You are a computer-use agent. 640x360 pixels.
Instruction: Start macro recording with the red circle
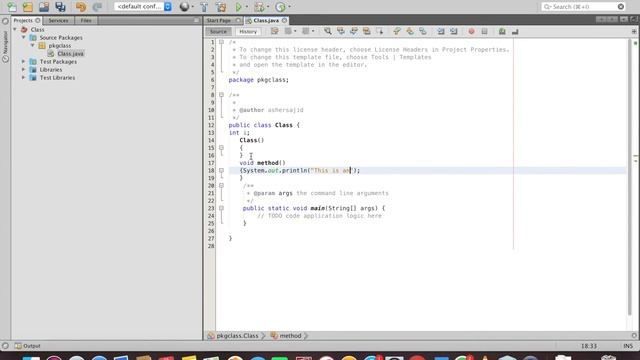click(x=471, y=31)
